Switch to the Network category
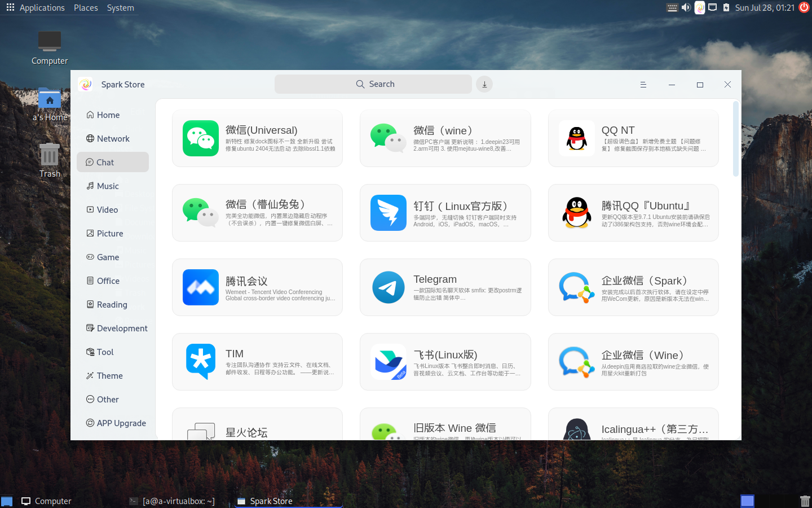This screenshot has width=812, height=508. coord(113,138)
